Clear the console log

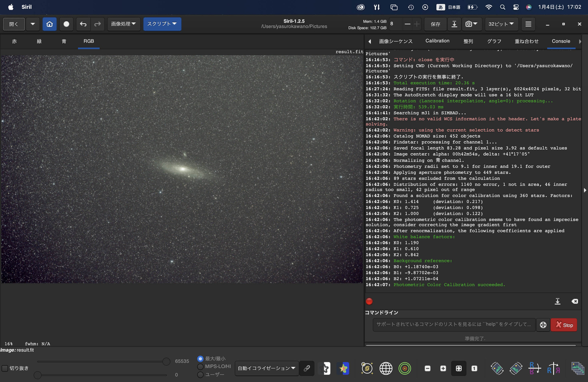pos(575,301)
